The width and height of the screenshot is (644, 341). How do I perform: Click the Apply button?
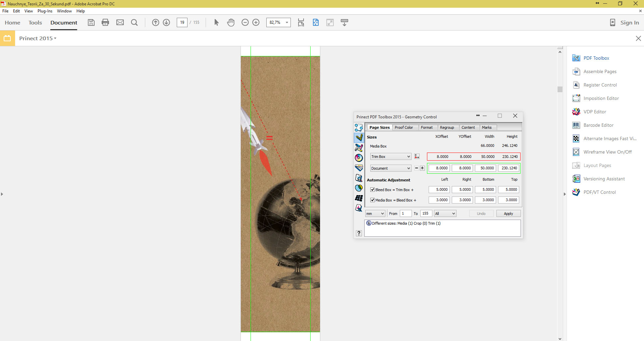click(508, 214)
